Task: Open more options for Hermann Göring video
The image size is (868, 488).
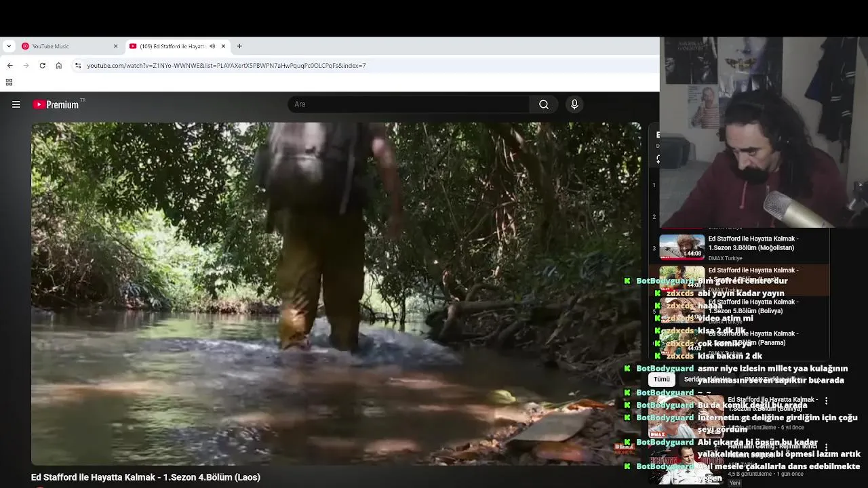Action: coord(826,448)
